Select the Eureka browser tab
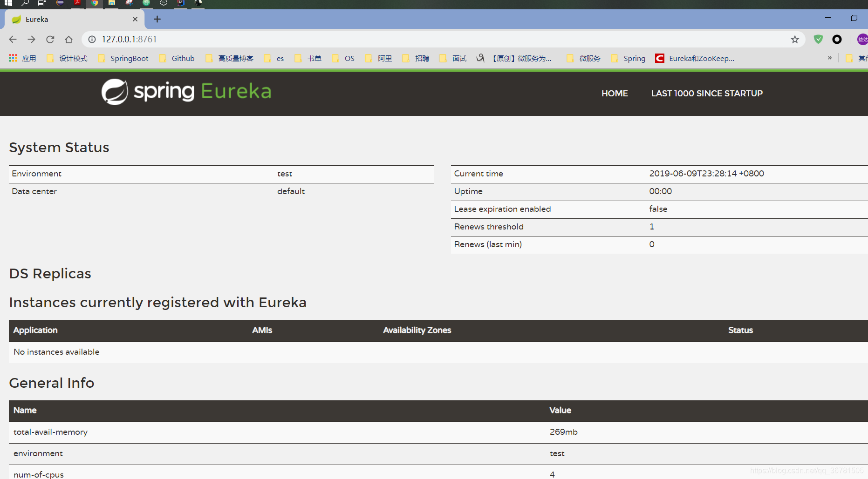 [x=75, y=19]
